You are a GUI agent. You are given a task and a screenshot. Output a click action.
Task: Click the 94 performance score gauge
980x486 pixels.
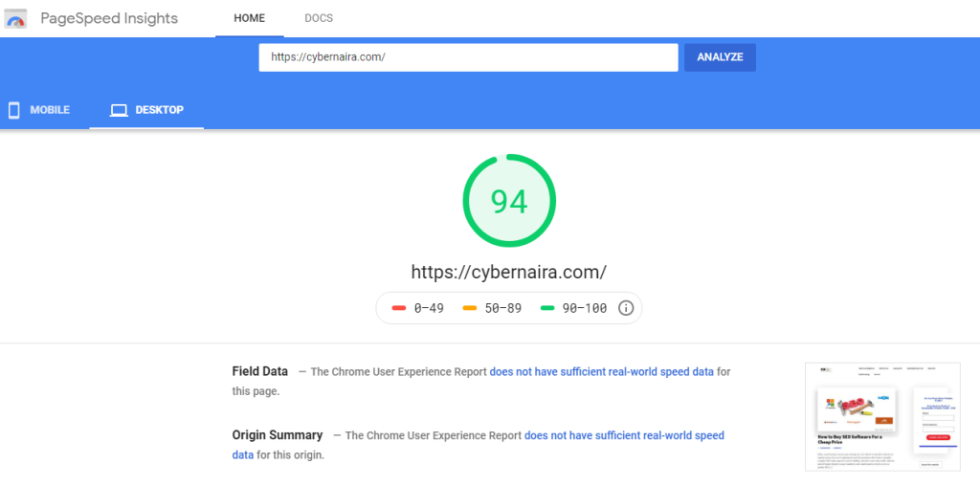point(509,201)
